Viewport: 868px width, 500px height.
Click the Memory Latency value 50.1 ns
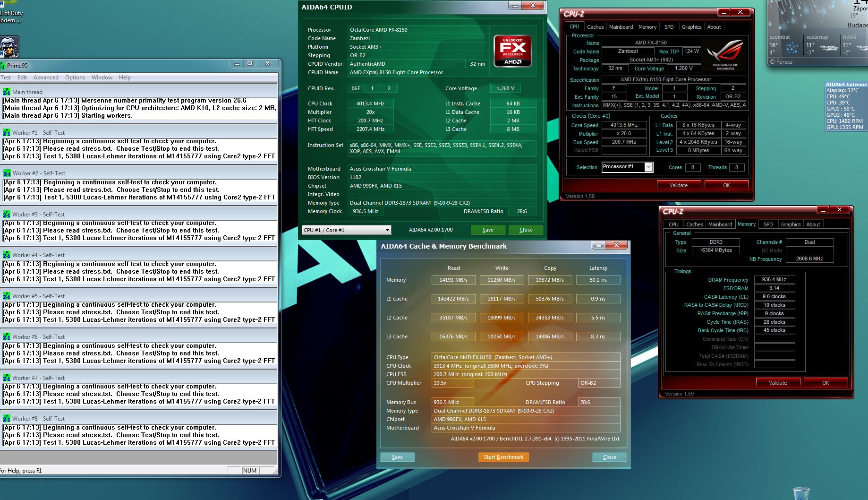[x=598, y=280]
